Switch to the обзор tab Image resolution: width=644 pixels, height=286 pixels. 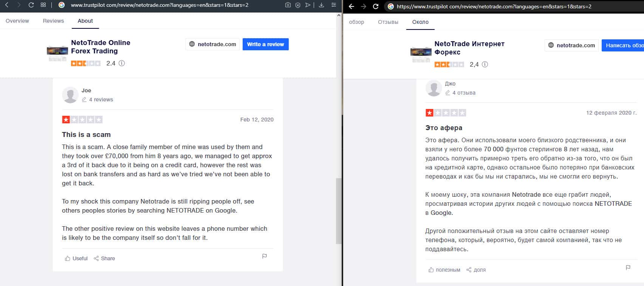356,22
